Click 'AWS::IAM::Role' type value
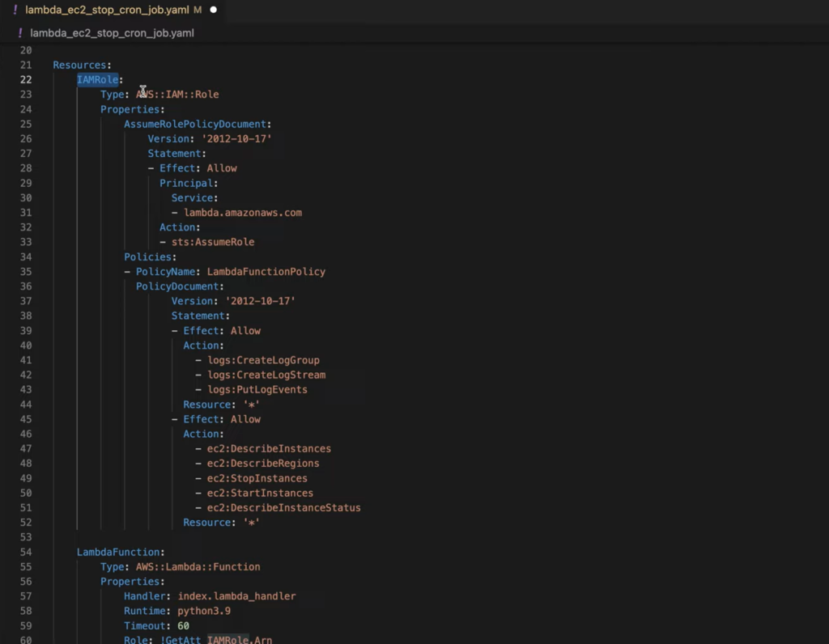The image size is (829, 644). click(177, 95)
